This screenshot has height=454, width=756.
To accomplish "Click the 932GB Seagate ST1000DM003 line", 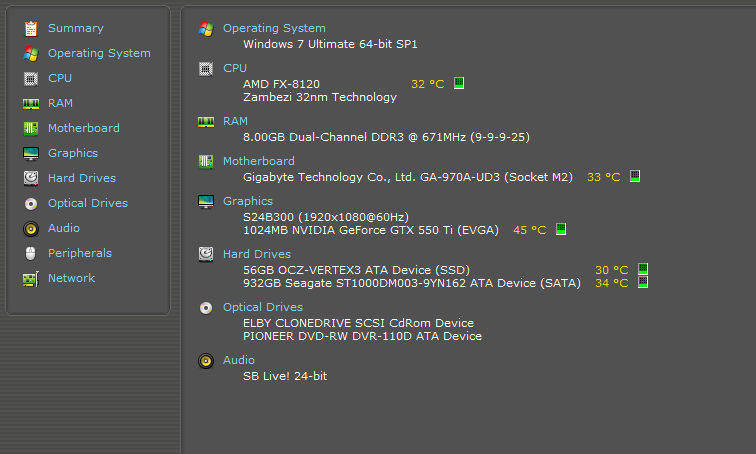I will pyautogui.click(x=412, y=283).
